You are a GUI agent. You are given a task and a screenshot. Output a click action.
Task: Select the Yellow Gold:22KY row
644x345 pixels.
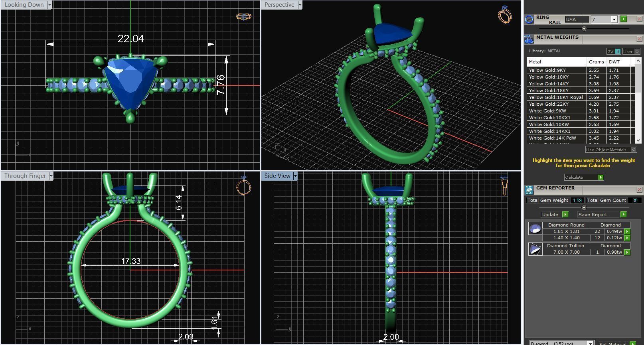tap(581, 104)
